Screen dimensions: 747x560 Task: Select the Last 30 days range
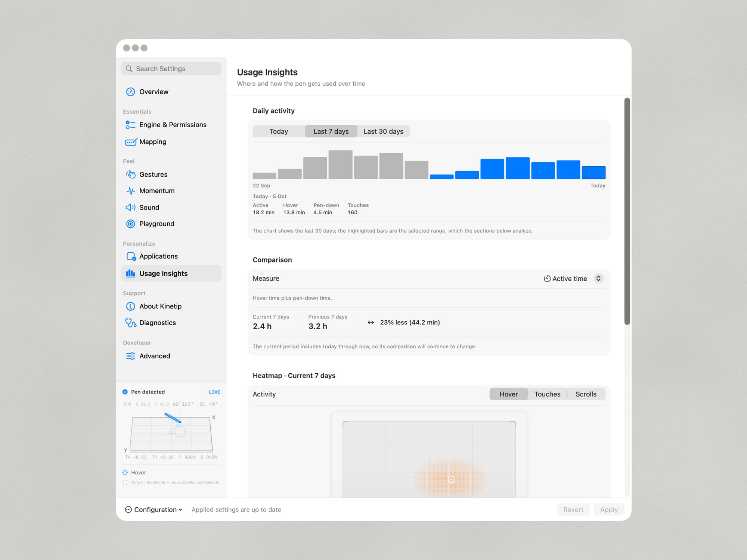pyautogui.click(x=383, y=131)
